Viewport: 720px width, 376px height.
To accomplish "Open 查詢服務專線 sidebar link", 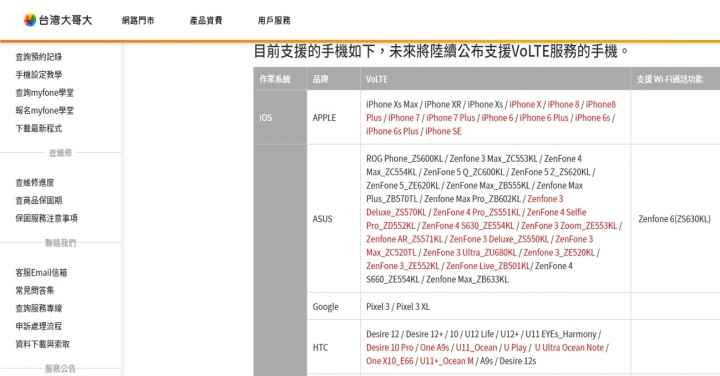I will tap(39, 309).
